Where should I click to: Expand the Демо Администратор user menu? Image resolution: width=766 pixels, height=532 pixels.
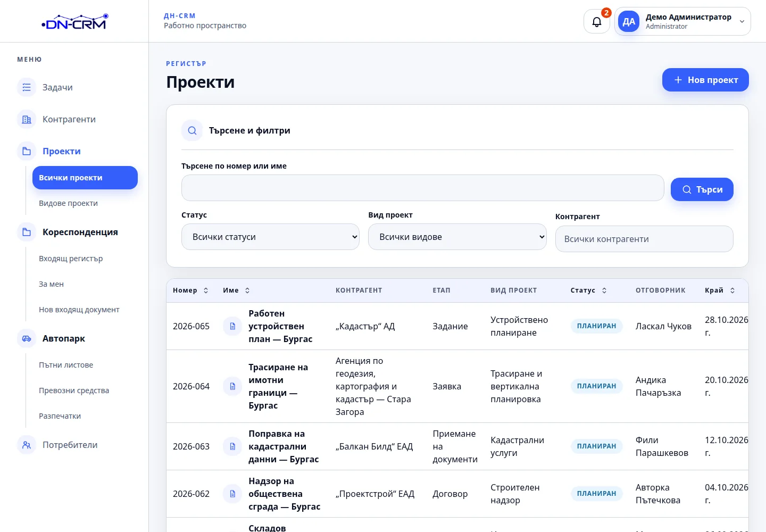pos(682,22)
